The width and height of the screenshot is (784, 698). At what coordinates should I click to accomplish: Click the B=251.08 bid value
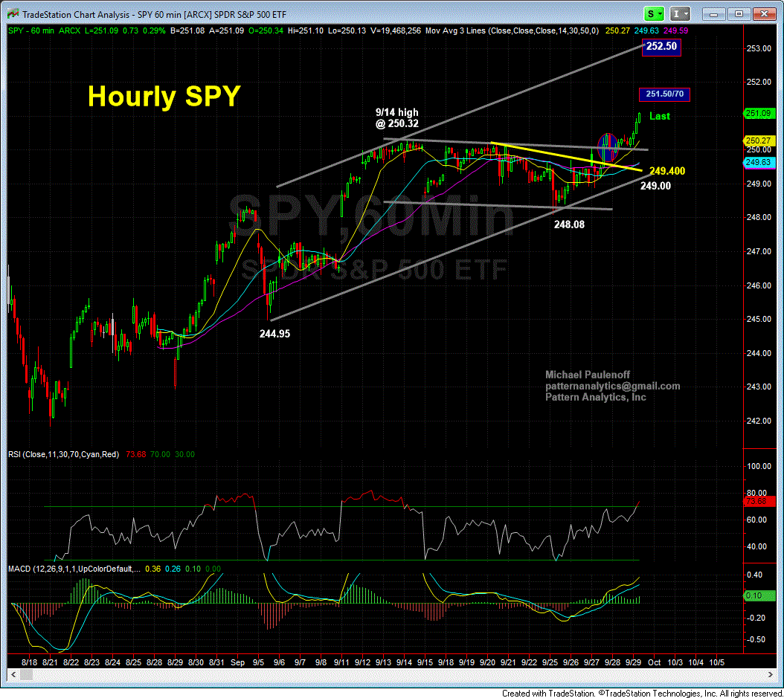click(187, 31)
